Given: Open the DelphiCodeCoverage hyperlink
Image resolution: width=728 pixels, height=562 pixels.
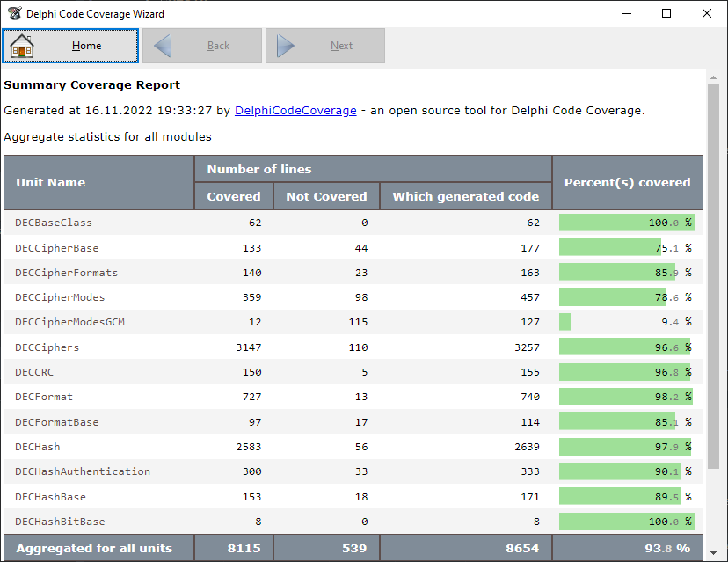Looking at the screenshot, I should (295, 111).
